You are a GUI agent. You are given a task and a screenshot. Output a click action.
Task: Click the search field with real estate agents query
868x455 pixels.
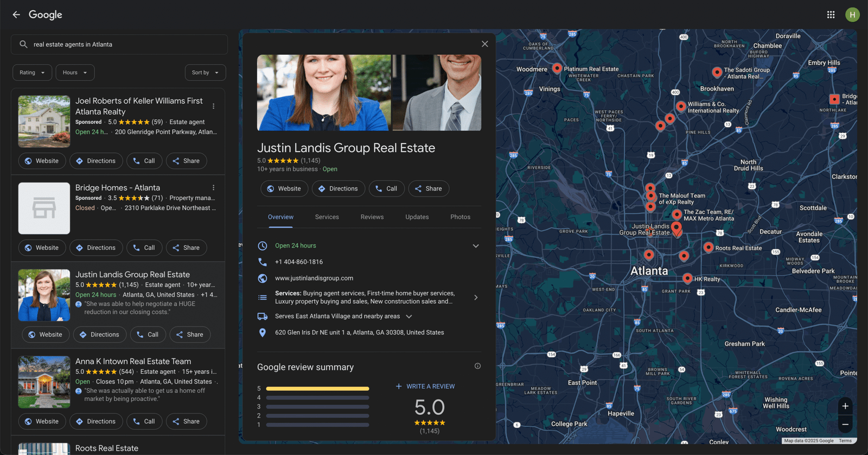119,45
